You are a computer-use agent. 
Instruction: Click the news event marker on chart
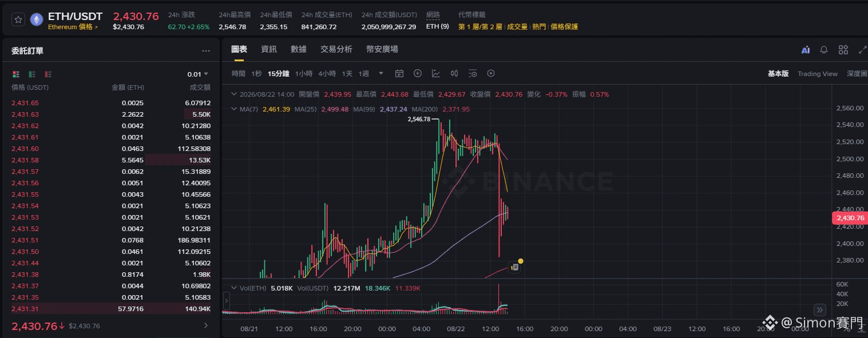515,267
